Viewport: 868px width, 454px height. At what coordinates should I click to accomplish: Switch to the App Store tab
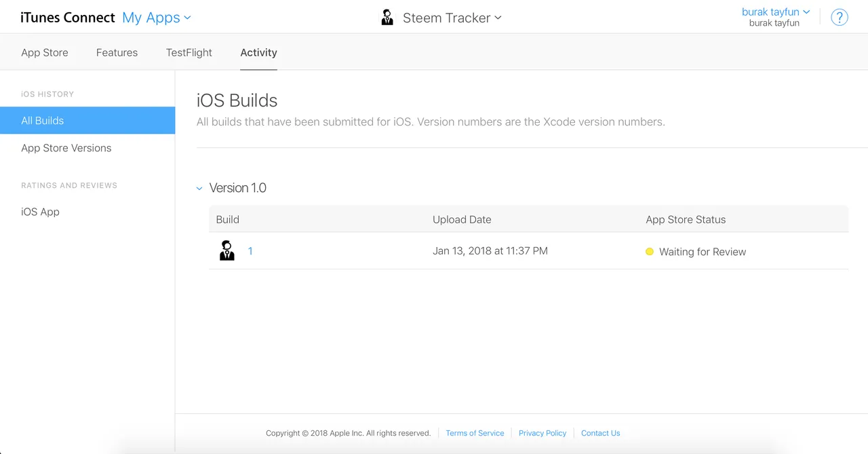point(45,52)
